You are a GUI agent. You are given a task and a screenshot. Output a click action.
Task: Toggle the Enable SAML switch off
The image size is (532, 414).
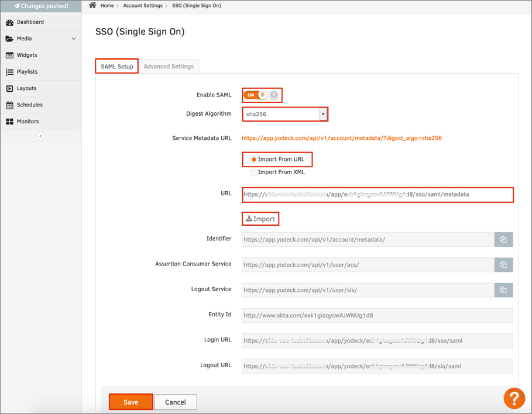(255, 95)
